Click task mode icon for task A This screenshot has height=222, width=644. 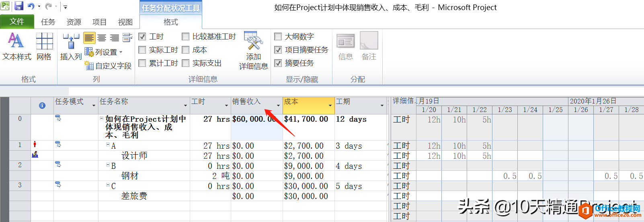coord(58,144)
